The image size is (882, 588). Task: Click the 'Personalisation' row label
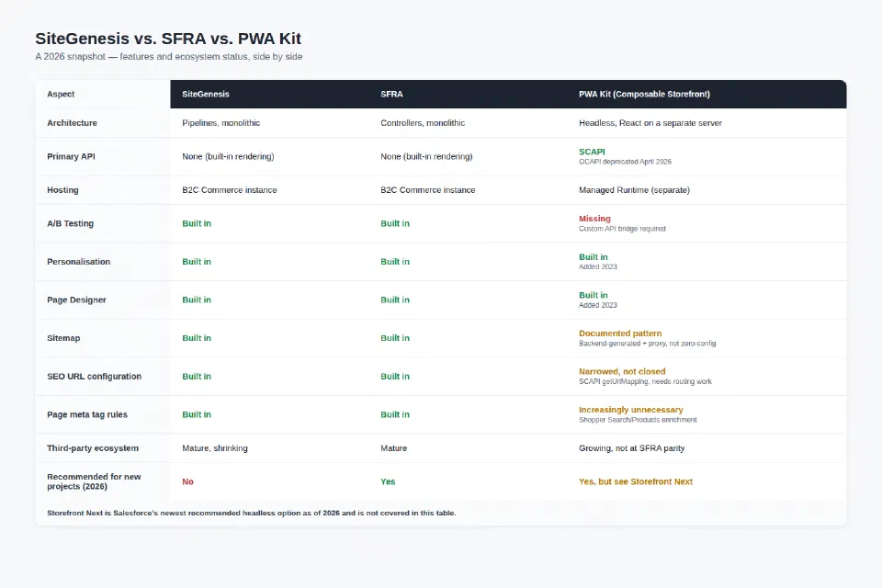tap(79, 262)
